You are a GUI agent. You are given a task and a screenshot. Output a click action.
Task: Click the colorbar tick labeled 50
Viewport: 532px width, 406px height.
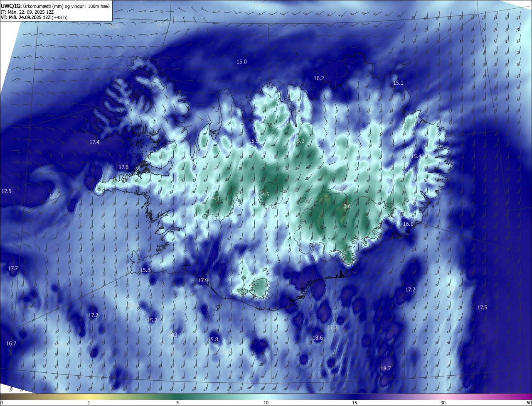(x=529, y=403)
